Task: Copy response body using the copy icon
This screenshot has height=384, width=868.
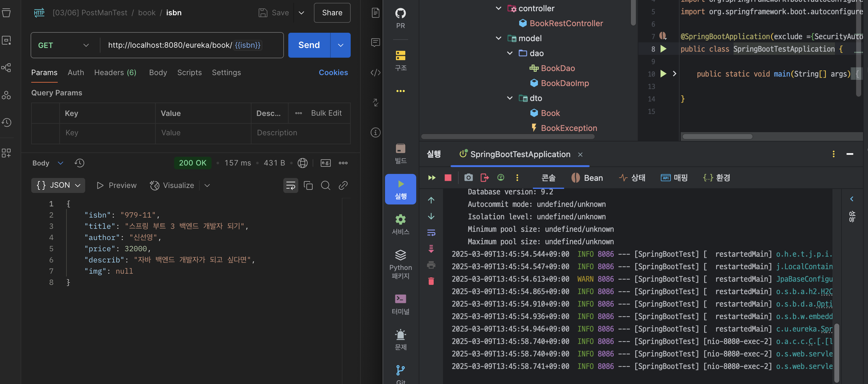Action: (x=308, y=185)
